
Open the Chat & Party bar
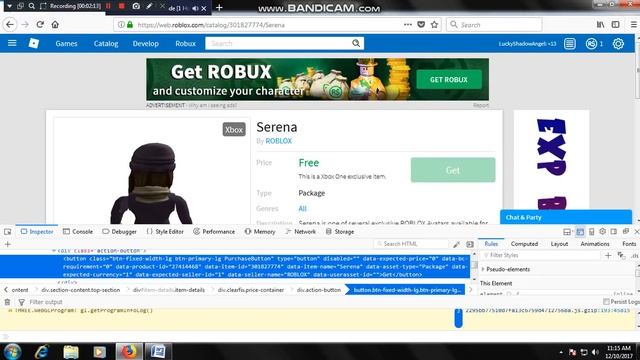coord(566,217)
